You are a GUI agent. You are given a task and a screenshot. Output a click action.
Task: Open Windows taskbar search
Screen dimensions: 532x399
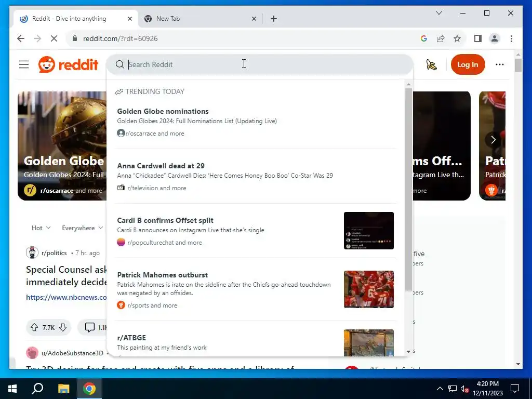[x=37, y=389]
